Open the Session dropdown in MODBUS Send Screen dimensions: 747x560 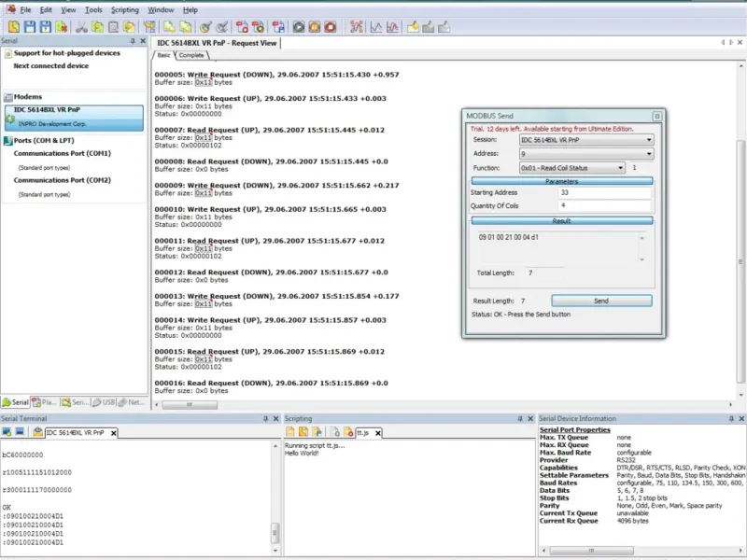point(649,140)
